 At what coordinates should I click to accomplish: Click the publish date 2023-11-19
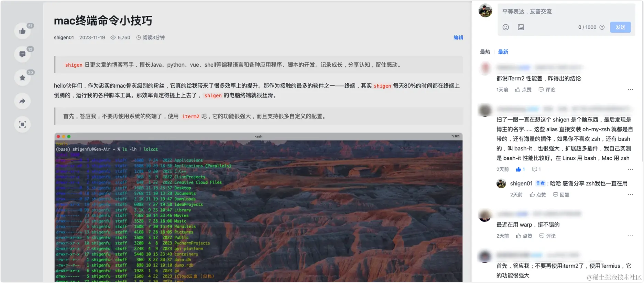pyautogui.click(x=92, y=37)
